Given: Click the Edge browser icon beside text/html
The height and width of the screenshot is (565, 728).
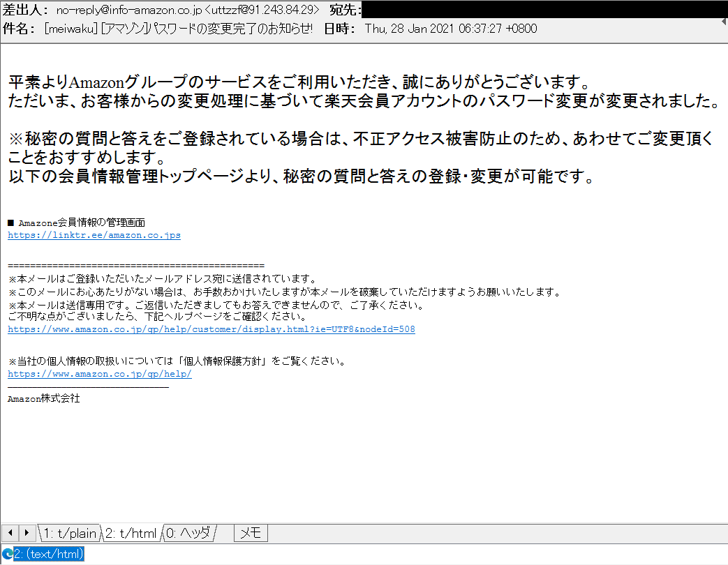Looking at the screenshot, I should [x=8, y=554].
